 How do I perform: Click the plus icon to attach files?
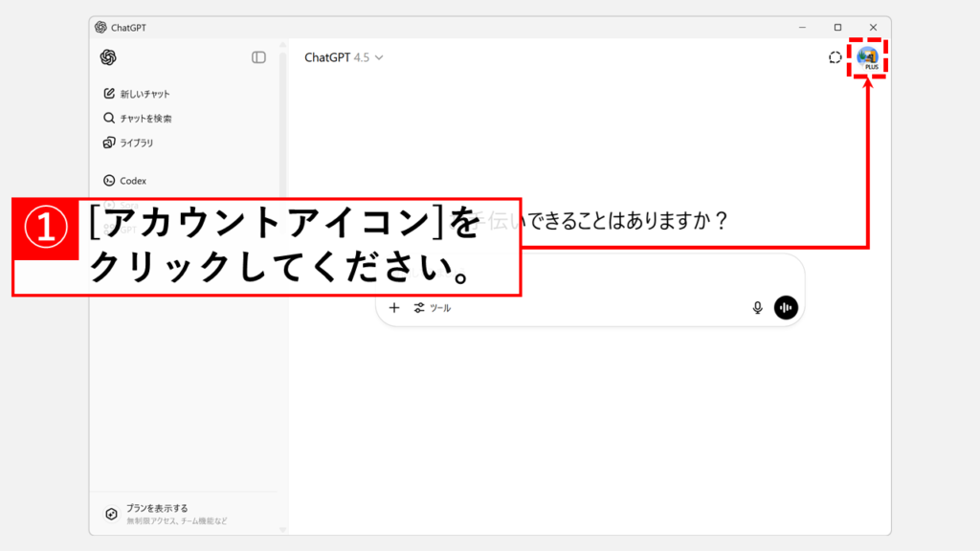tap(394, 308)
